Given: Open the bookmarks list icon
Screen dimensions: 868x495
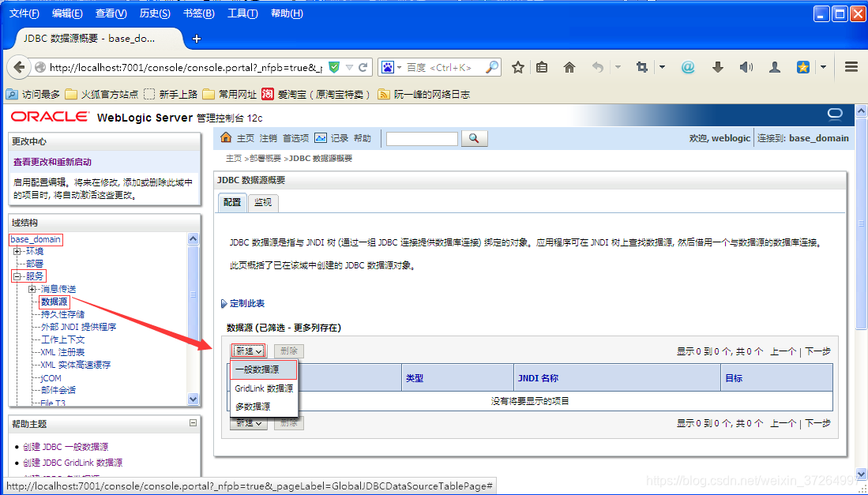Looking at the screenshot, I should (542, 67).
